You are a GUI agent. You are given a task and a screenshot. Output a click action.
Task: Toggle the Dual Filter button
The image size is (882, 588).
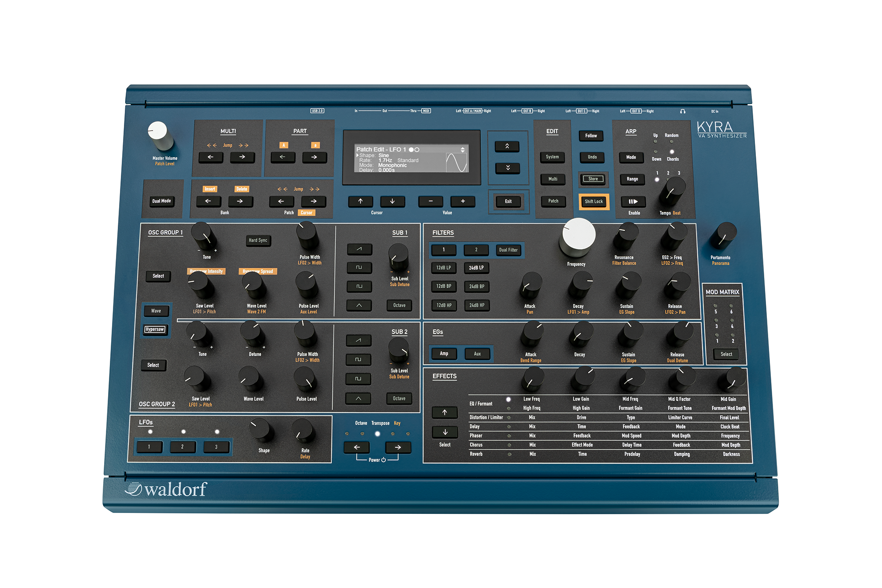pos(508,250)
